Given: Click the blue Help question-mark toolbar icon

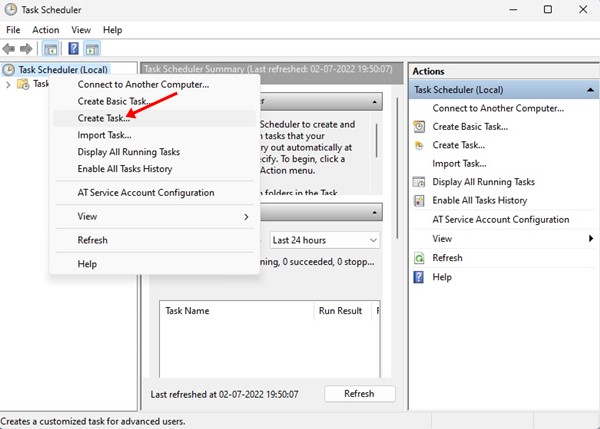Looking at the screenshot, I should [73, 48].
